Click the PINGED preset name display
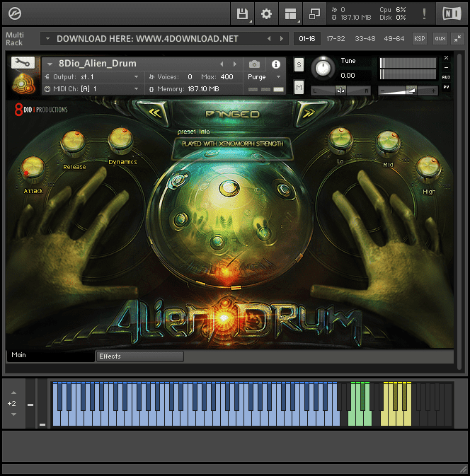 click(233, 114)
